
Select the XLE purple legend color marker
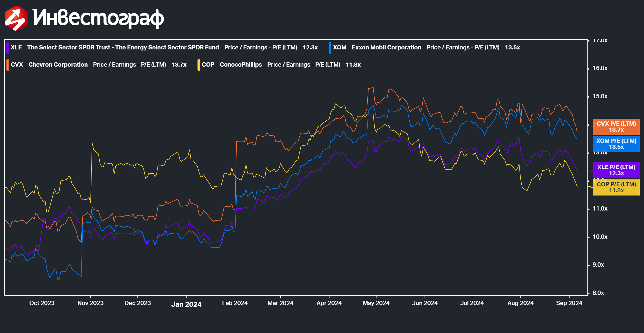(8, 48)
